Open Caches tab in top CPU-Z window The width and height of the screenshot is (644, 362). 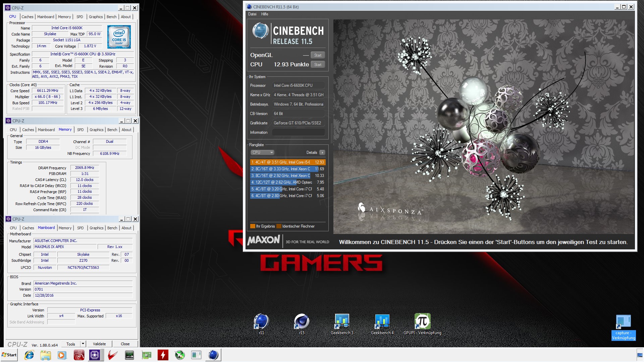click(28, 17)
